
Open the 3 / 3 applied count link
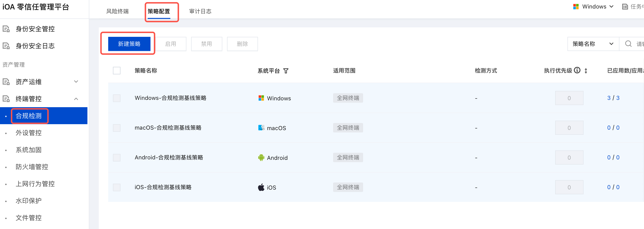(x=613, y=98)
